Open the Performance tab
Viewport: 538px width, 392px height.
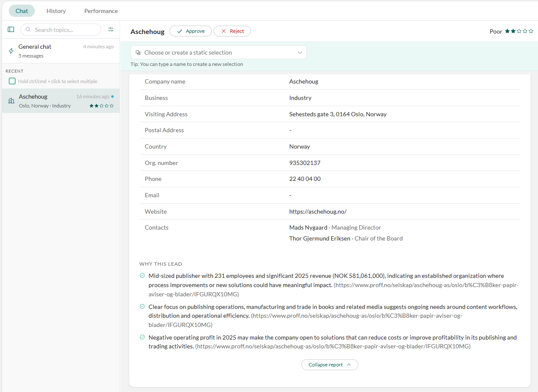click(x=101, y=11)
